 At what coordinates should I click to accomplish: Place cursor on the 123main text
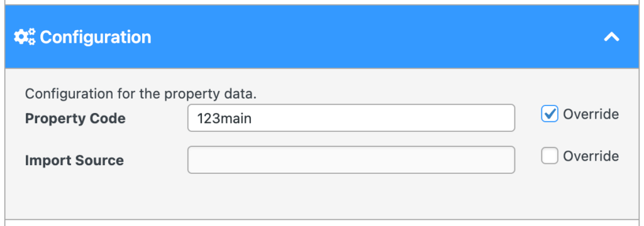[x=224, y=119]
